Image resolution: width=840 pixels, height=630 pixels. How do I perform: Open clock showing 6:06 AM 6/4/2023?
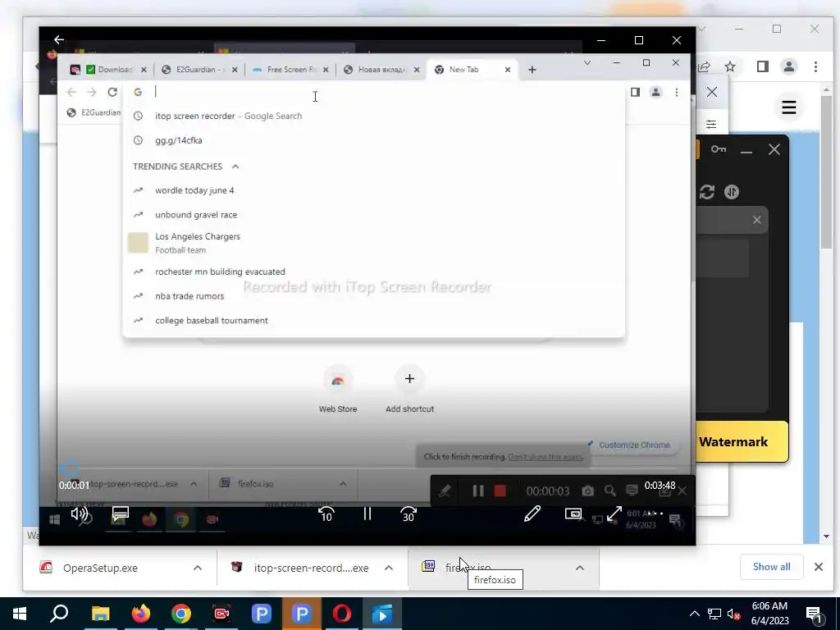coord(769,614)
